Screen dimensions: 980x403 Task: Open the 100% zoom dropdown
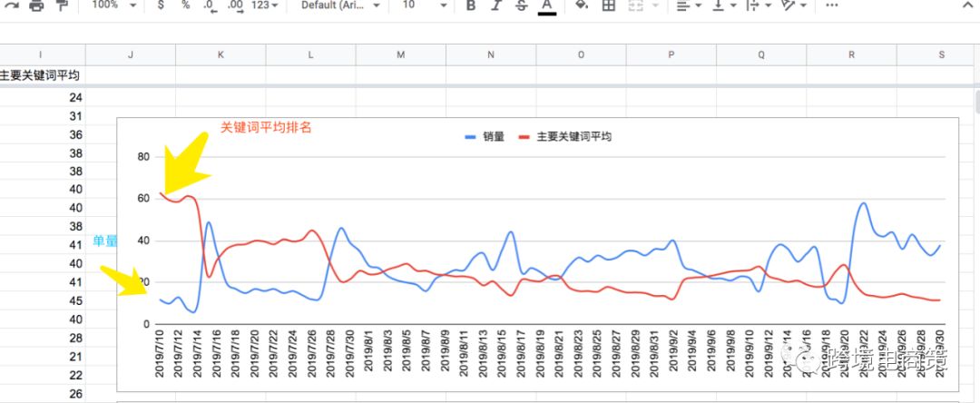coord(113,5)
